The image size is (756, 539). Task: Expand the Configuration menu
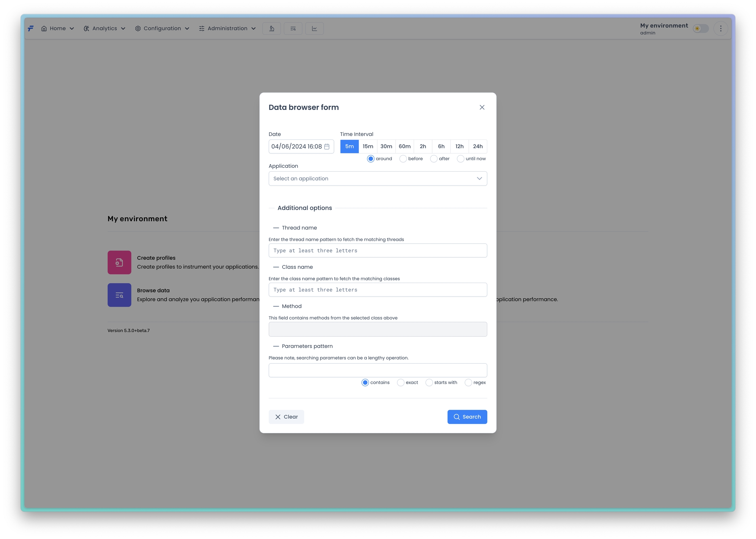tap(162, 29)
